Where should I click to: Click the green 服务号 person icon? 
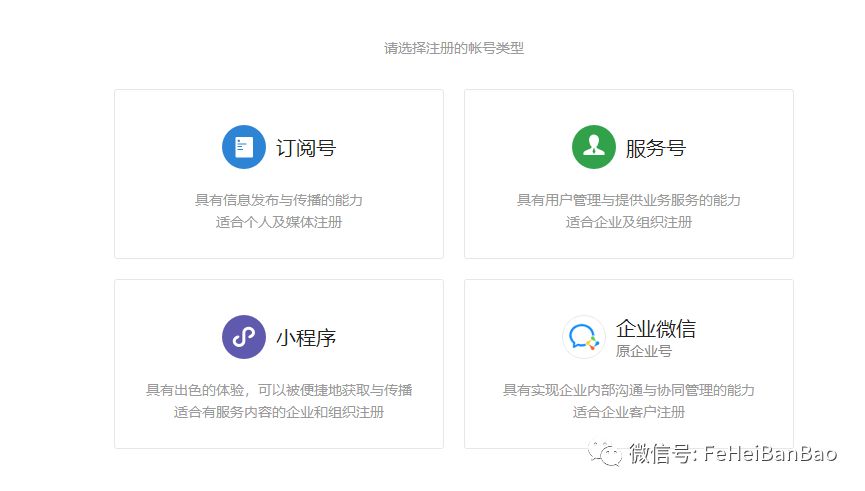coord(594,147)
